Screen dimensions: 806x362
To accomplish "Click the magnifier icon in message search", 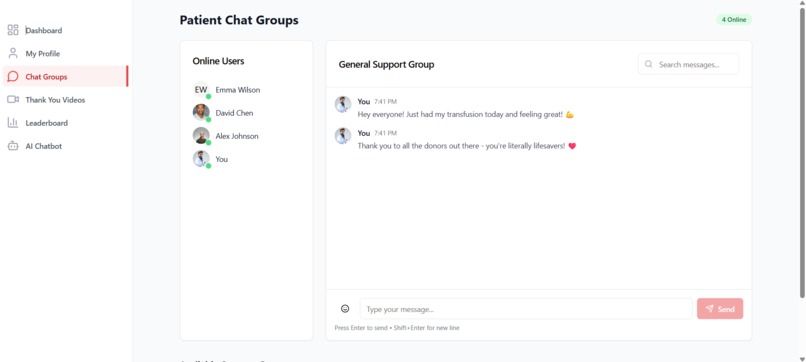I will (x=649, y=64).
